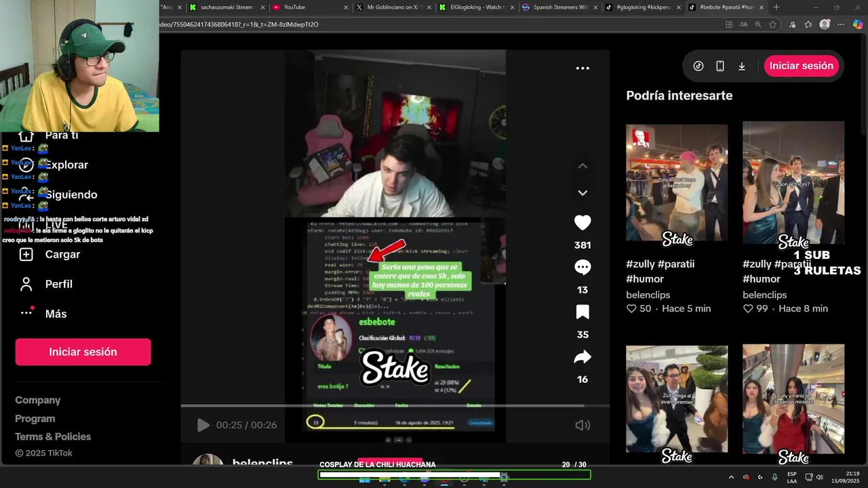Click the heart icon showing 50 likes

pyautogui.click(x=631, y=308)
